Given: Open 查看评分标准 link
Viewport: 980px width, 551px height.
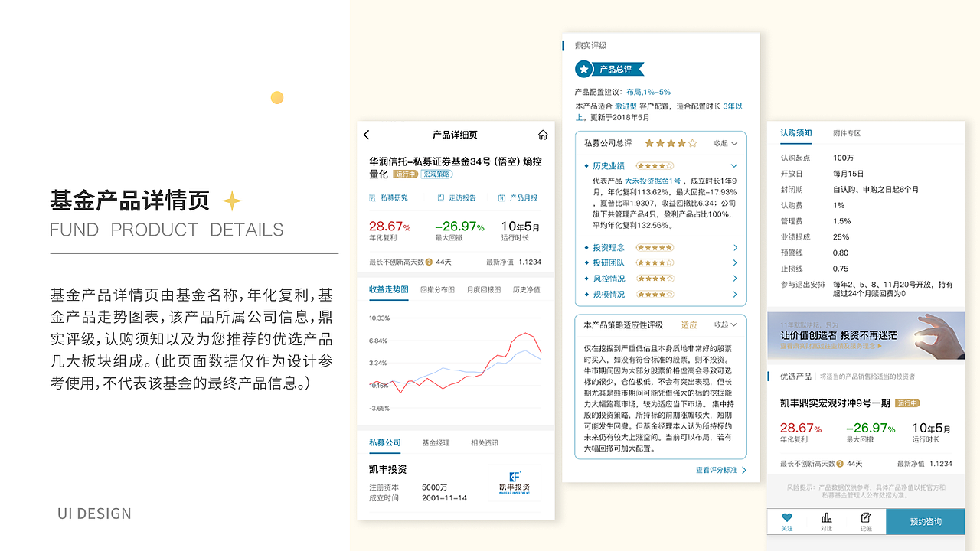Looking at the screenshot, I should coord(718,470).
